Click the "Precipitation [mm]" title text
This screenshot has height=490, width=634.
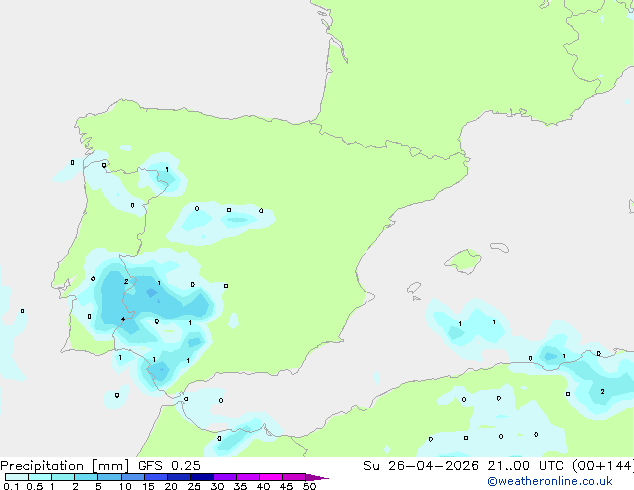[x=65, y=466]
